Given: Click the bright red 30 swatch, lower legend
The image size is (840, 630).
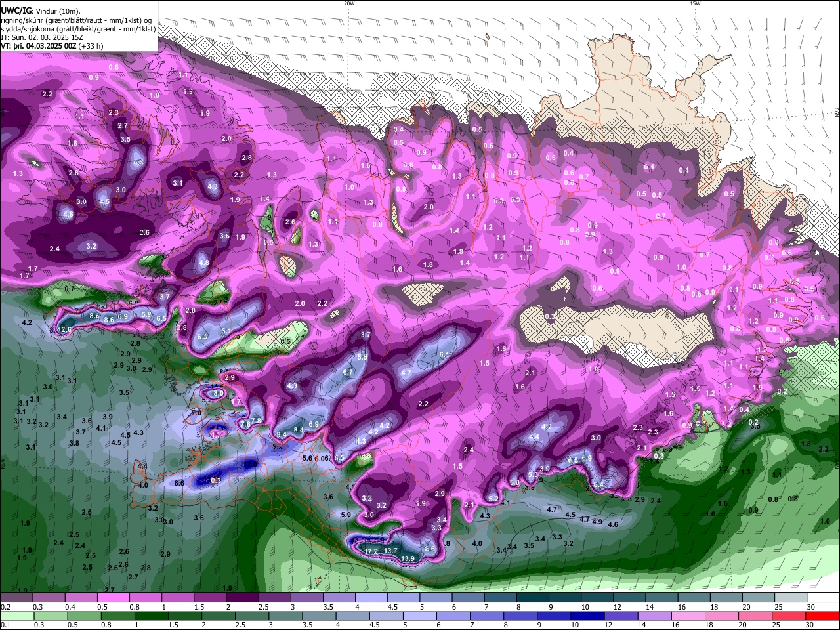Looking at the screenshot, I should click(822, 616).
